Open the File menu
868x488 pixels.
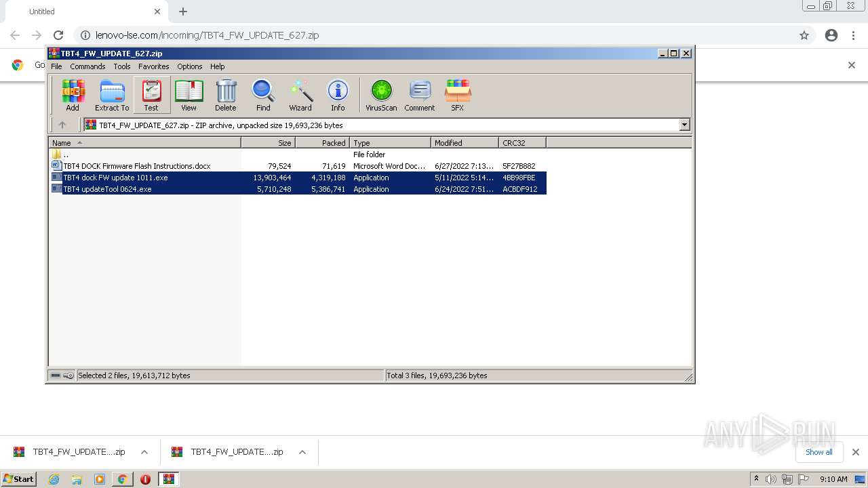tap(56, 66)
